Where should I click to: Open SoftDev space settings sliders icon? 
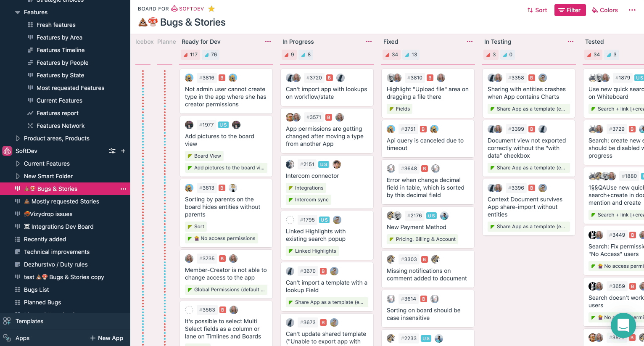pos(112,151)
